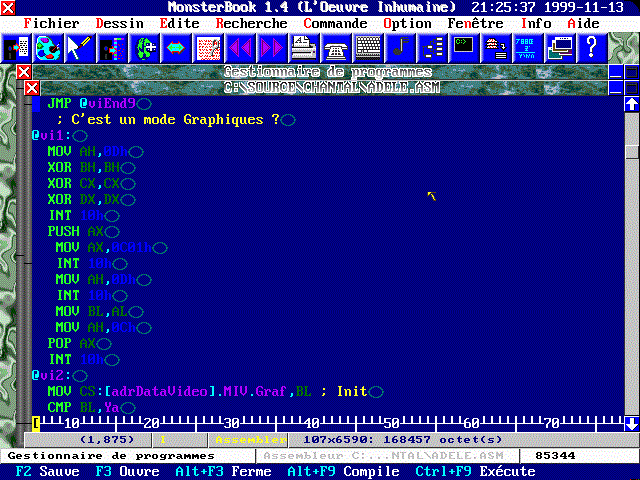
Task: Click the keyboard icon
Action: [368, 48]
